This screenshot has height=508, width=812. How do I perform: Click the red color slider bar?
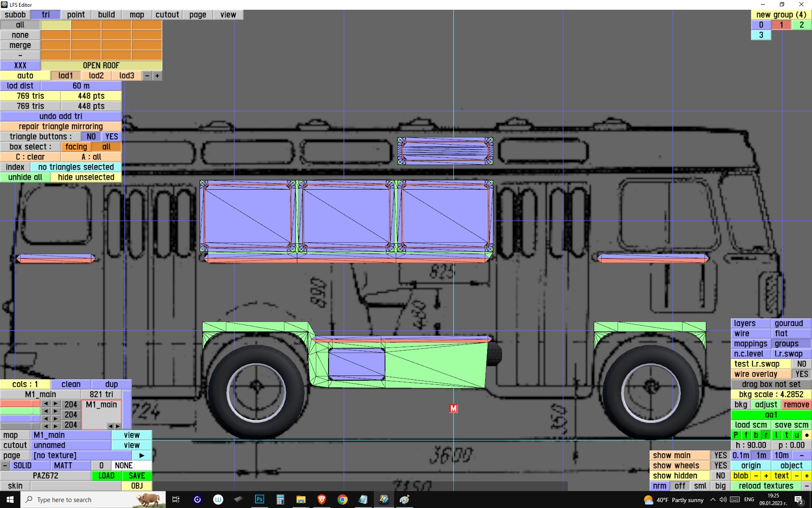click(x=20, y=404)
